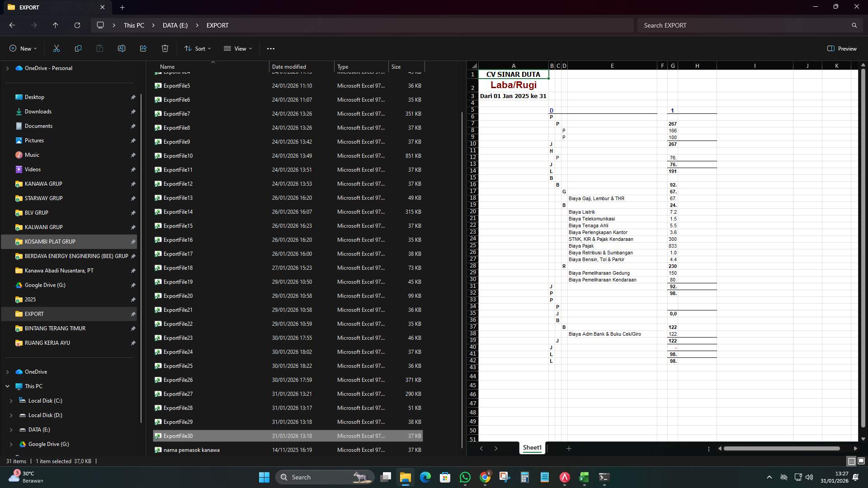The height and width of the screenshot is (488, 868).
Task: Open the See more menu
Action: 270,48
